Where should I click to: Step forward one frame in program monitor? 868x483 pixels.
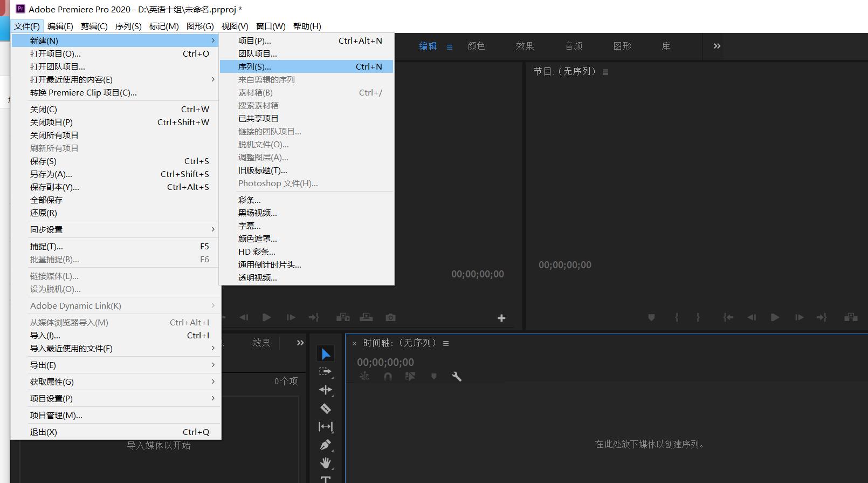[x=799, y=317]
